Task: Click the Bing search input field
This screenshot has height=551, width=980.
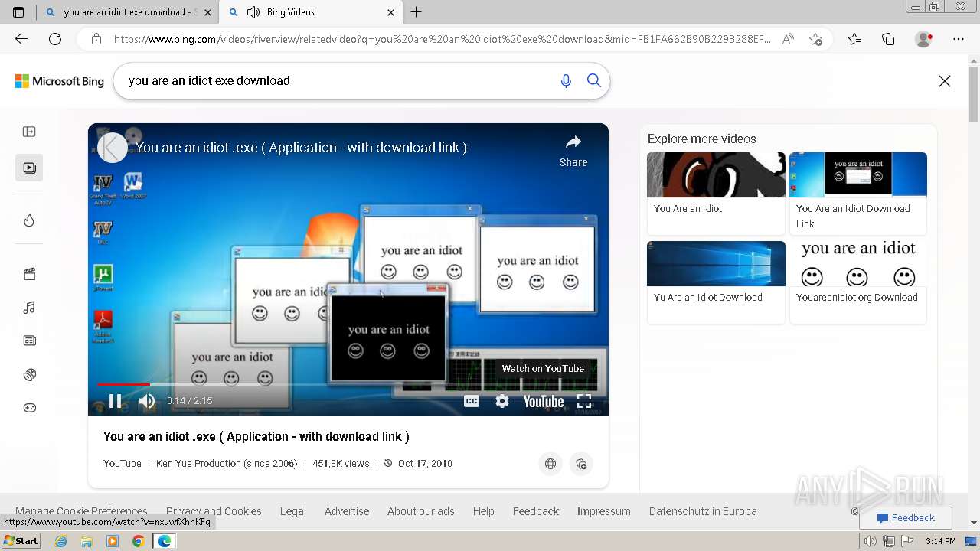Action: [337, 80]
